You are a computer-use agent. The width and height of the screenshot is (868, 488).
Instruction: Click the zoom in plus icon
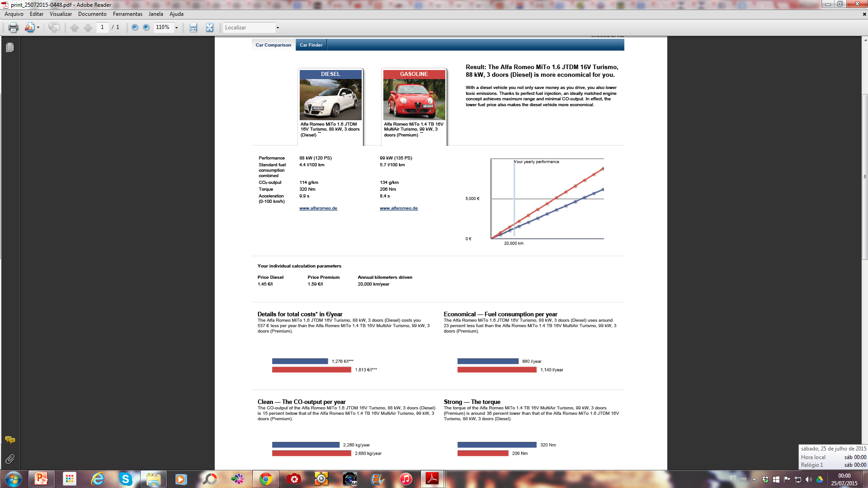point(146,28)
